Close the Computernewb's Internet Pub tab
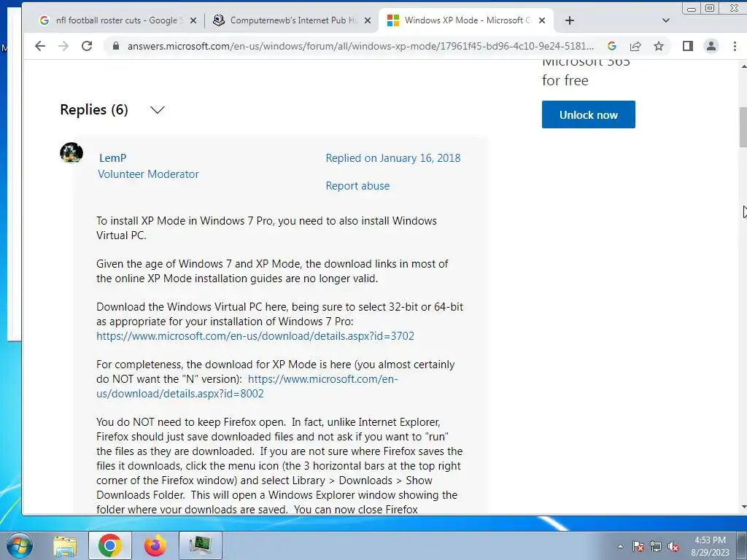747x560 pixels. tap(368, 20)
